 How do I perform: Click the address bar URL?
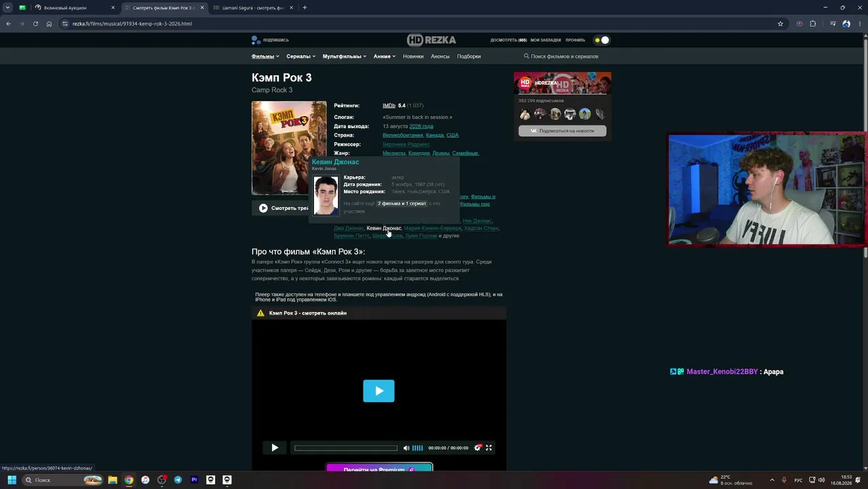click(x=132, y=24)
